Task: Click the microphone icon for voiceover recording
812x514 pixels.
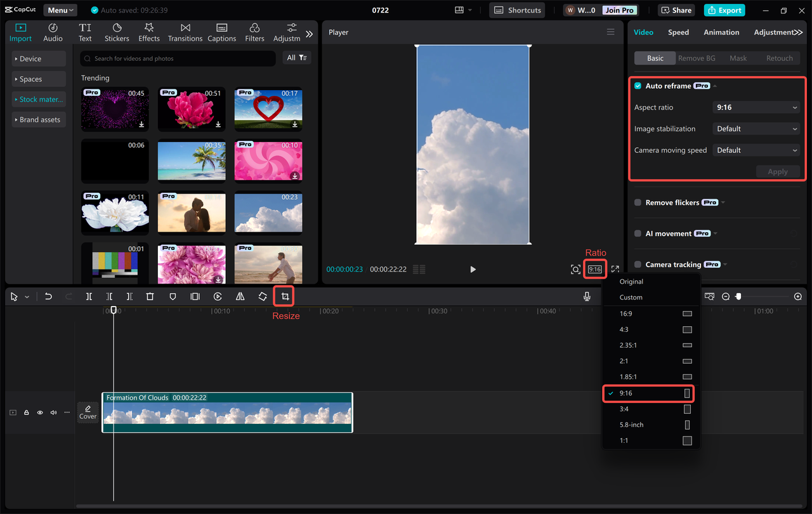Action: tap(587, 296)
